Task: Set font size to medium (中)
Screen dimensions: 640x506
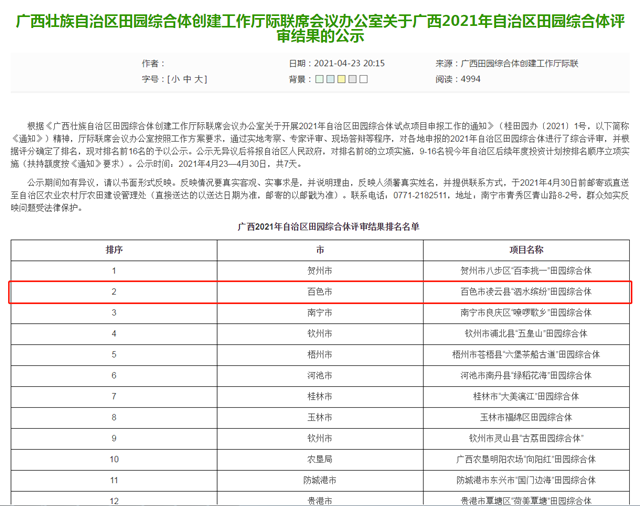Action: point(187,79)
